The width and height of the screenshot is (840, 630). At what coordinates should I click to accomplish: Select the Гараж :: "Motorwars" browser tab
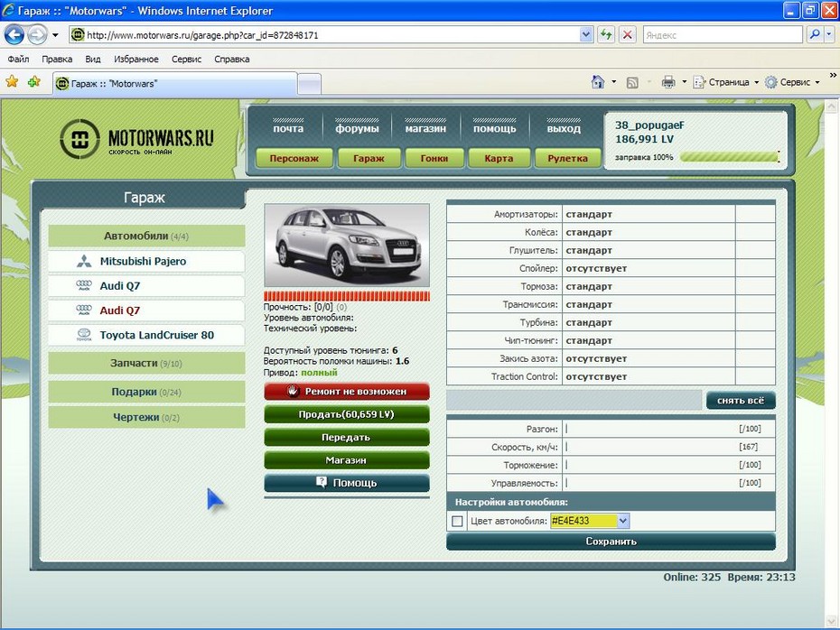(174, 84)
